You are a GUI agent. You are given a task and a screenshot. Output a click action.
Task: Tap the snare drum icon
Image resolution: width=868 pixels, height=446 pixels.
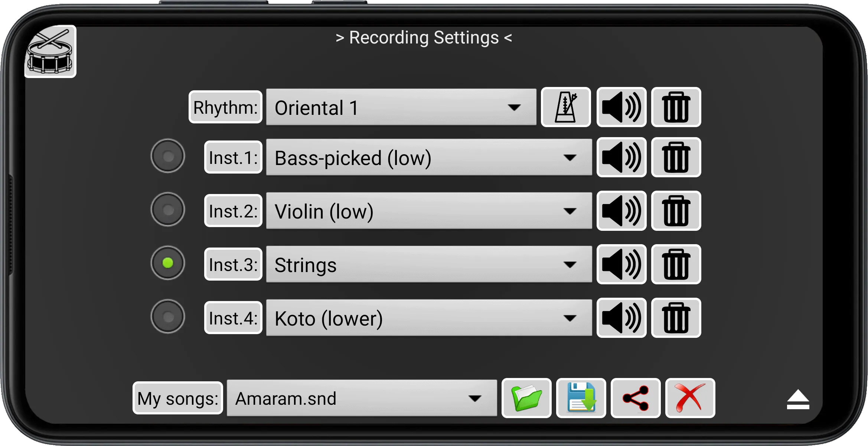click(x=50, y=52)
